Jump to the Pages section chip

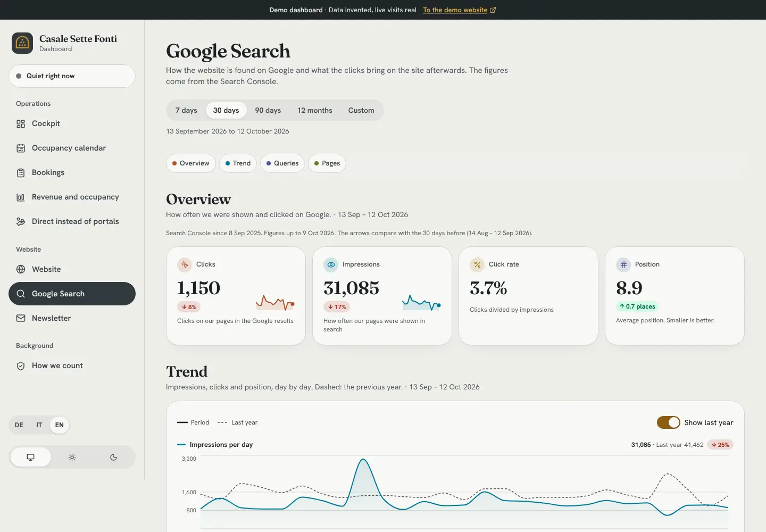[327, 163]
